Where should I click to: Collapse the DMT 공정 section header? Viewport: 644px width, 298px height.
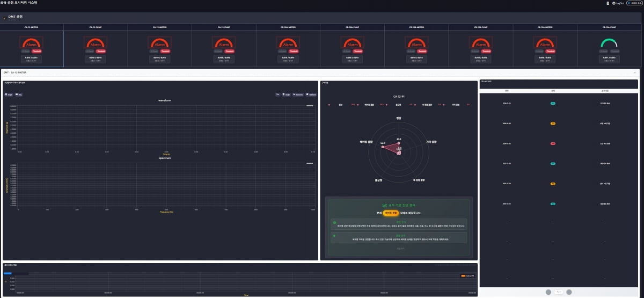[322, 18]
